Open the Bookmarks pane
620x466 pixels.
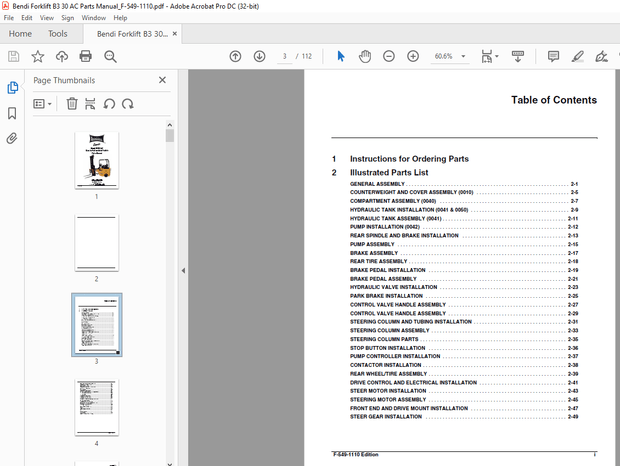[12, 113]
